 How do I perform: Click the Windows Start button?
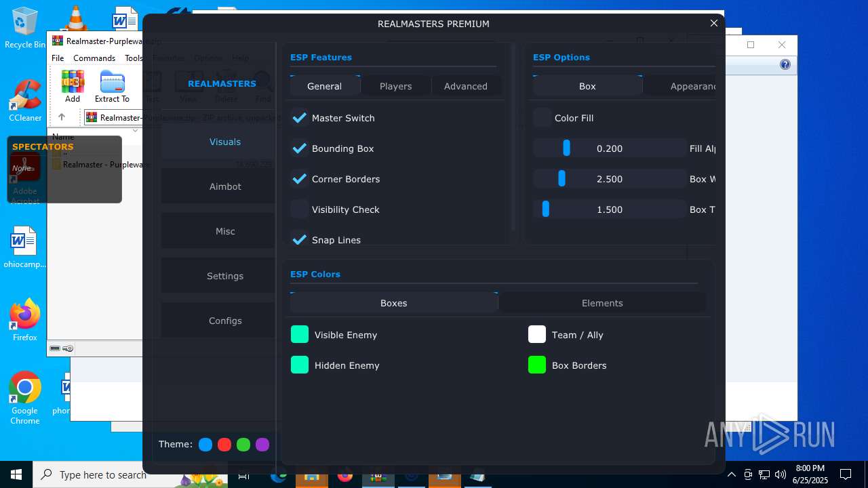click(16, 474)
